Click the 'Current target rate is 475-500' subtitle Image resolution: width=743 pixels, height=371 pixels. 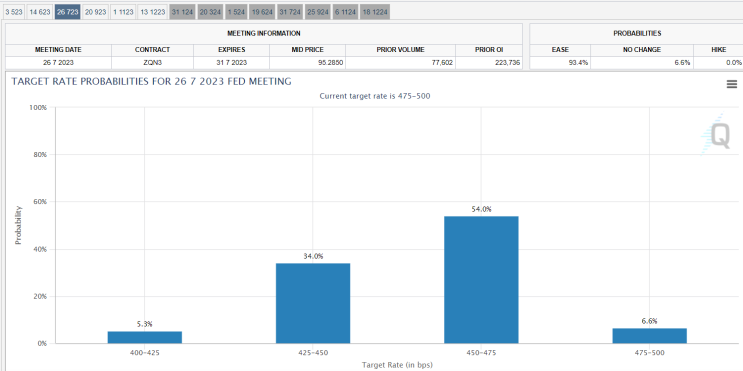375,96
